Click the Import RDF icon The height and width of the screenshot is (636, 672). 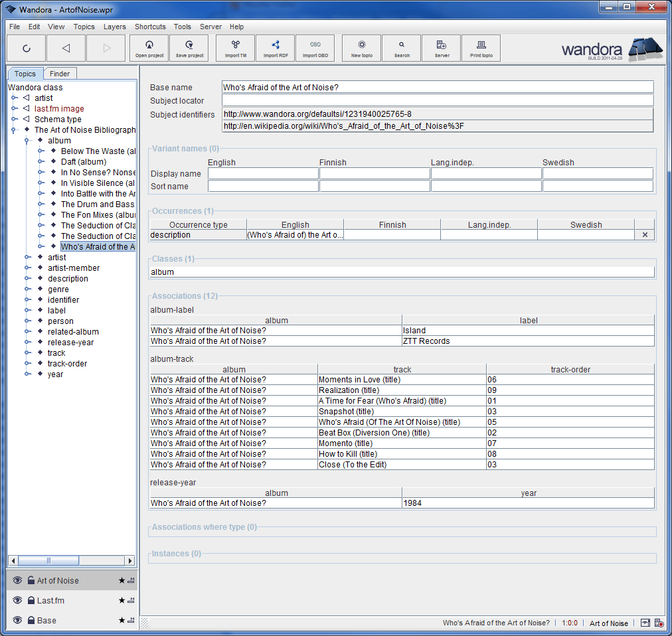(276, 48)
